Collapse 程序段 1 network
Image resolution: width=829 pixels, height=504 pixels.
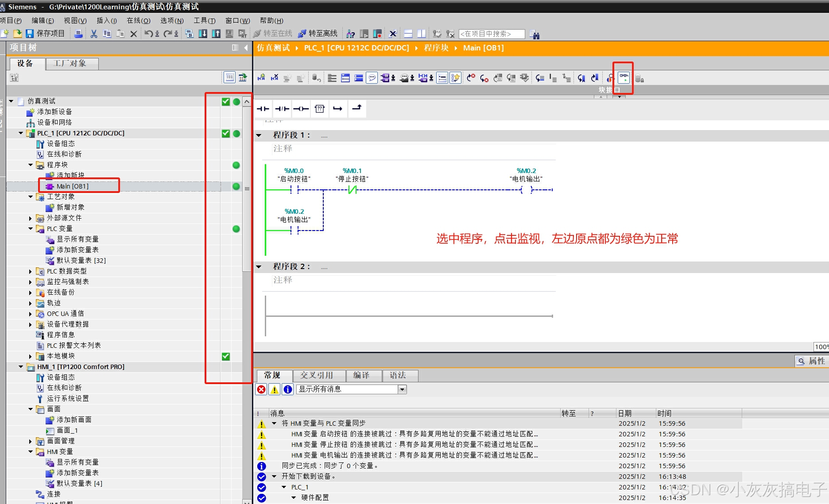click(259, 135)
